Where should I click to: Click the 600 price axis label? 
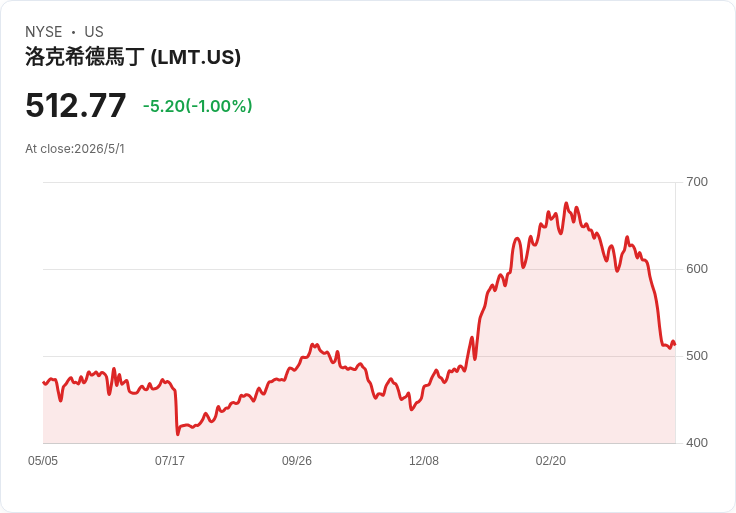click(697, 269)
